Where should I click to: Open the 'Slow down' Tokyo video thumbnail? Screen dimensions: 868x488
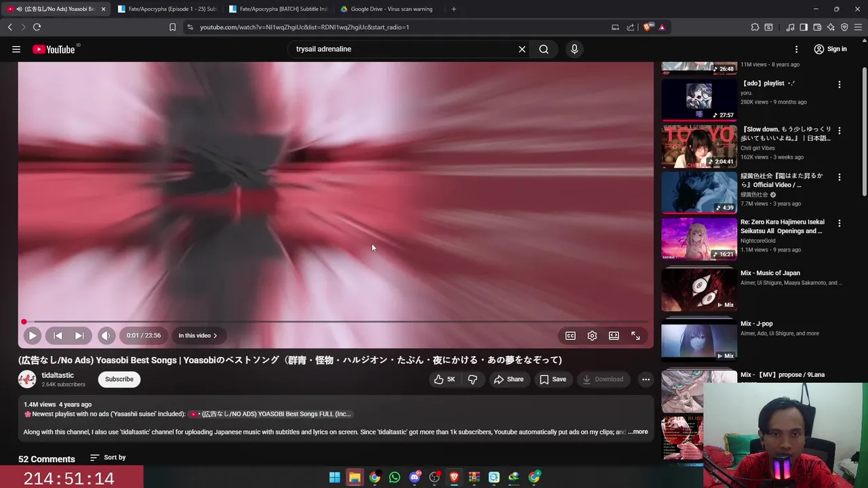tap(699, 146)
